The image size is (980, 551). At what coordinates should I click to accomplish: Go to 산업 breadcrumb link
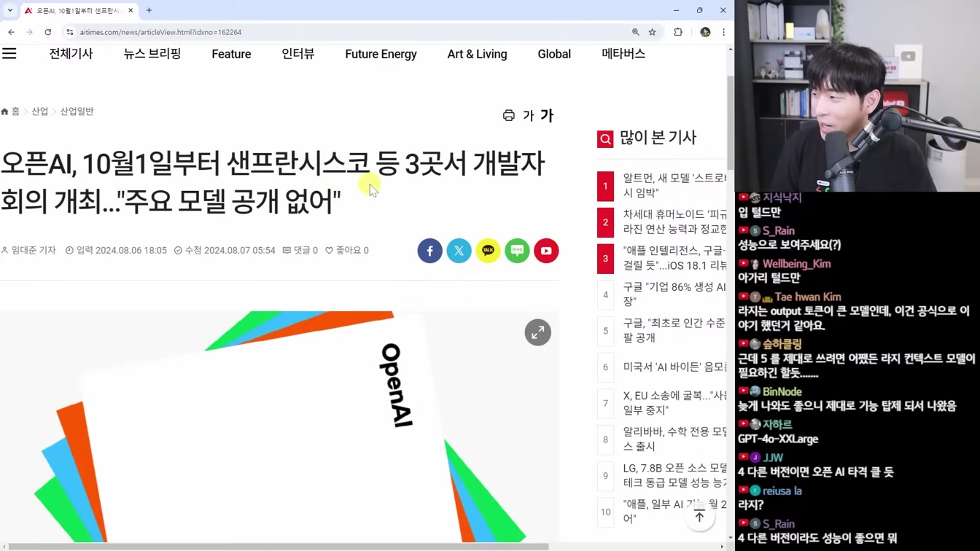pyautogui.click(x=39, y=112)
